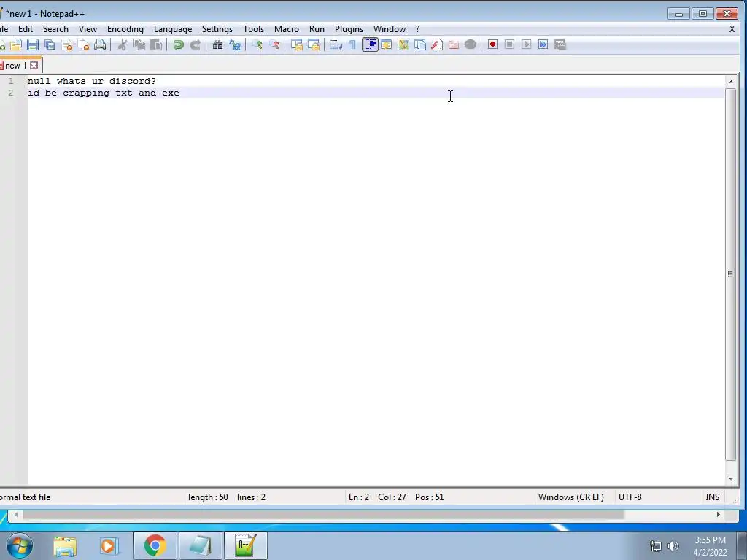Click line 2 text 'id be crapping txt and exe'

point(104,93)
